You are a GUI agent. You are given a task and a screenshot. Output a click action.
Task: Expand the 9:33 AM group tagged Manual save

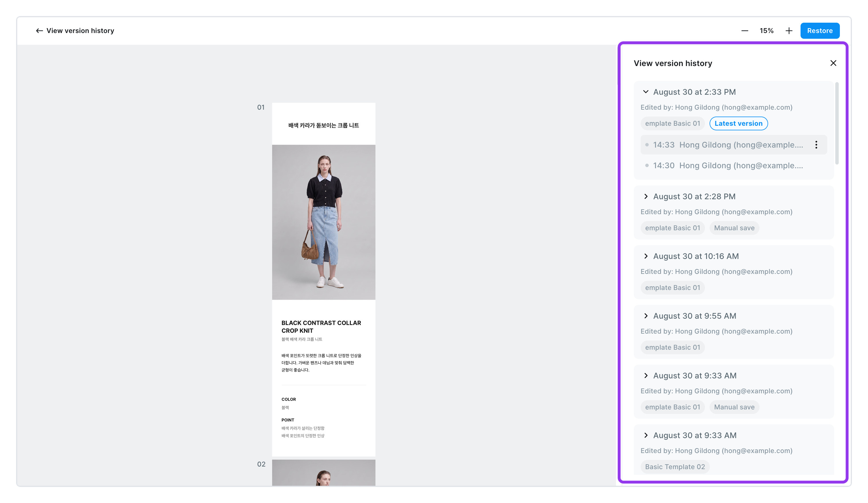(x=646, y=376)
